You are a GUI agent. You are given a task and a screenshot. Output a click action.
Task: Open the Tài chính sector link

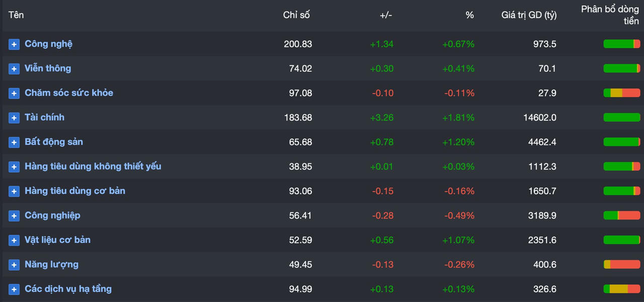[x=44, y=117]
